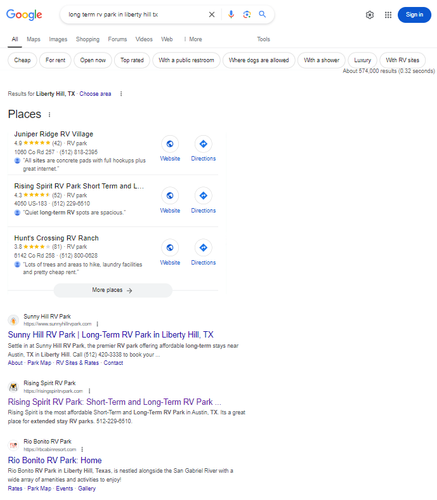This screenshot has width=437, height=500.
Task: Open Rio Bonito Rates sitelink
Action: tap(15, 489)
